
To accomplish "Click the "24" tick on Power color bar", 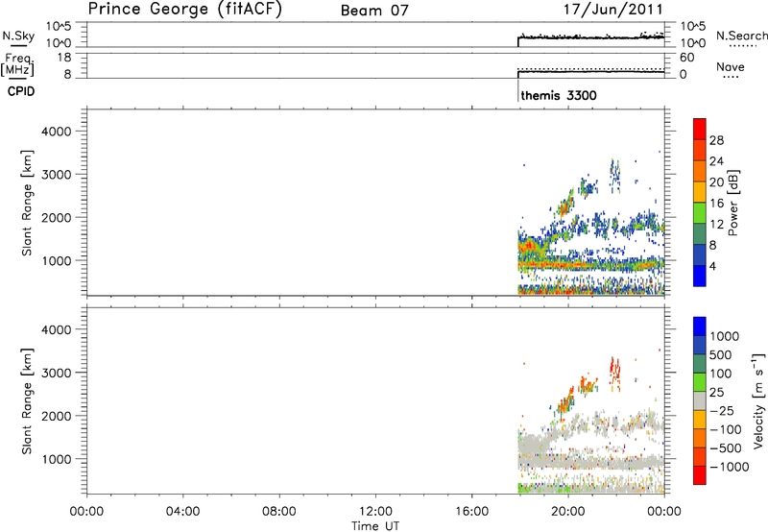I will (716, 161).
